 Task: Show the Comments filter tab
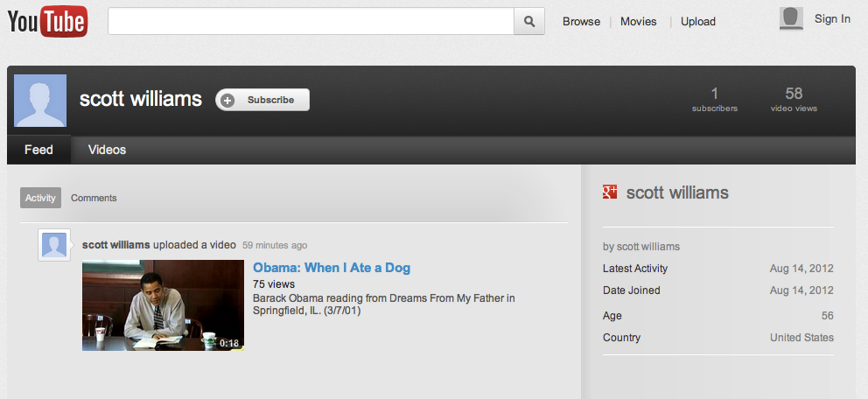pyautogui.click(x=94, y=198)
